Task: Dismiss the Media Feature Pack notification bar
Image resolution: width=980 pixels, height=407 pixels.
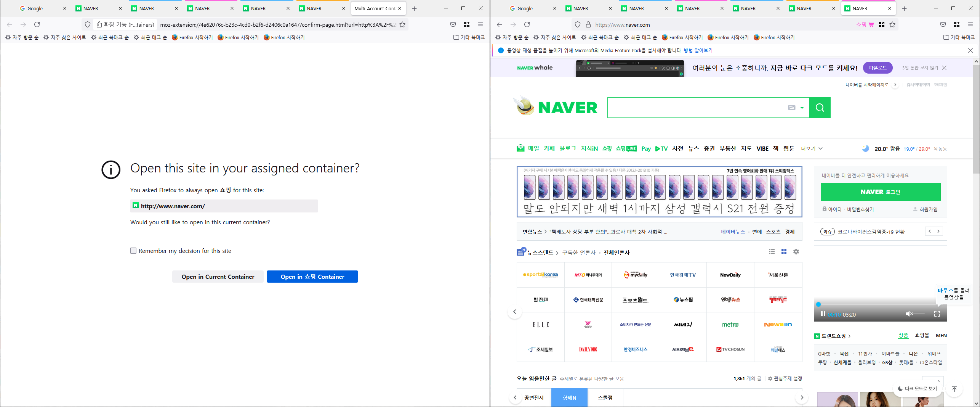Action: [x=970, y=50]
